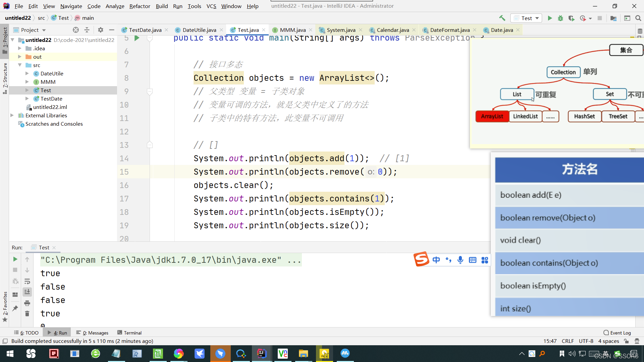Image resolution: width=644 pixels, height=362 pixels.
Task: Expand the out folder
Action: (x=20, y=57)
